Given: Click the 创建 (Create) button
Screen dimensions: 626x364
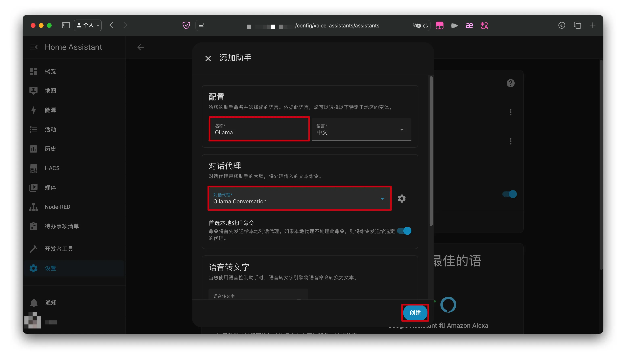Looking at the screenshot, I should tap(415, 313).
